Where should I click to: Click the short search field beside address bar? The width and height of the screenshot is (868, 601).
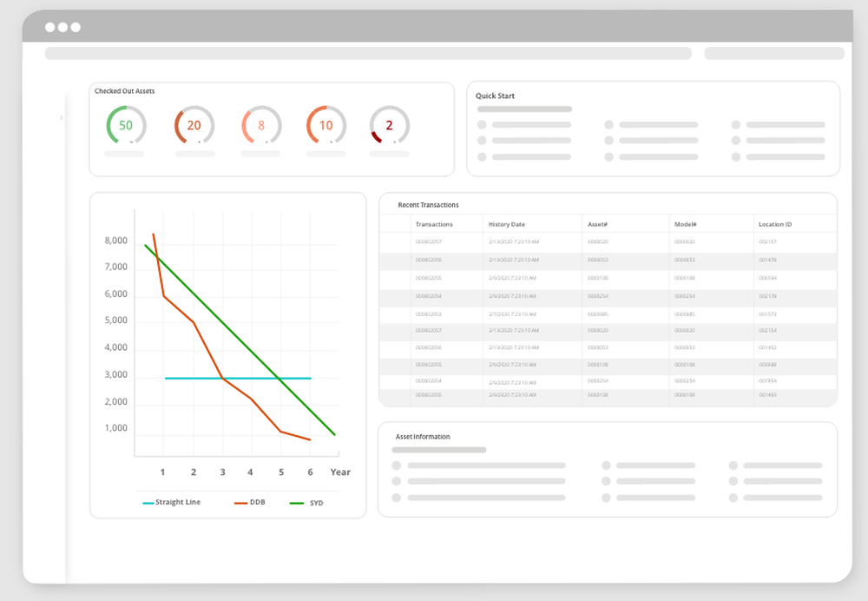coord(774,53)
